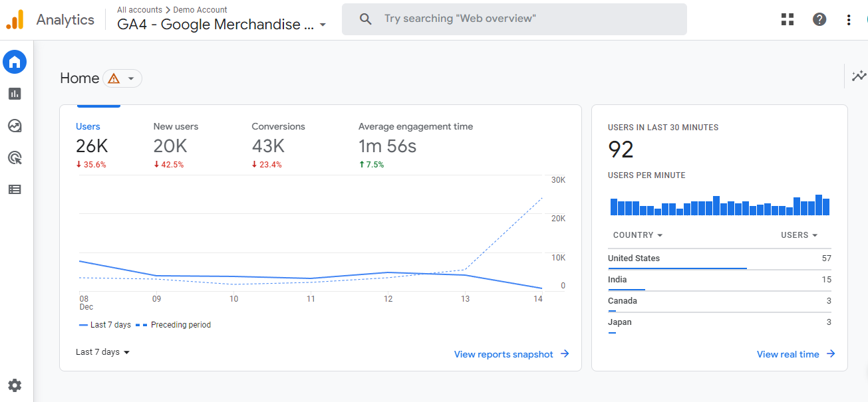The image size is (868, 402).
Task: Click the Preceding period legend entry
Action: point(174,325)
